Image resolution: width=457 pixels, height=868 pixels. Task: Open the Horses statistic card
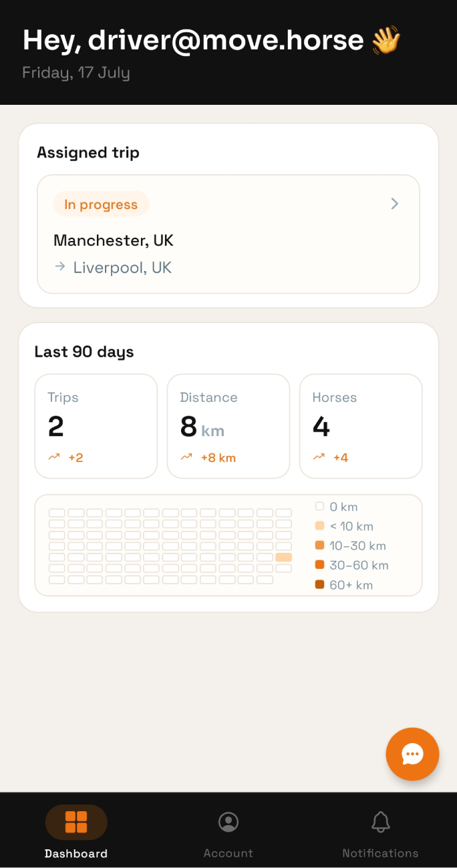(361, 426)
